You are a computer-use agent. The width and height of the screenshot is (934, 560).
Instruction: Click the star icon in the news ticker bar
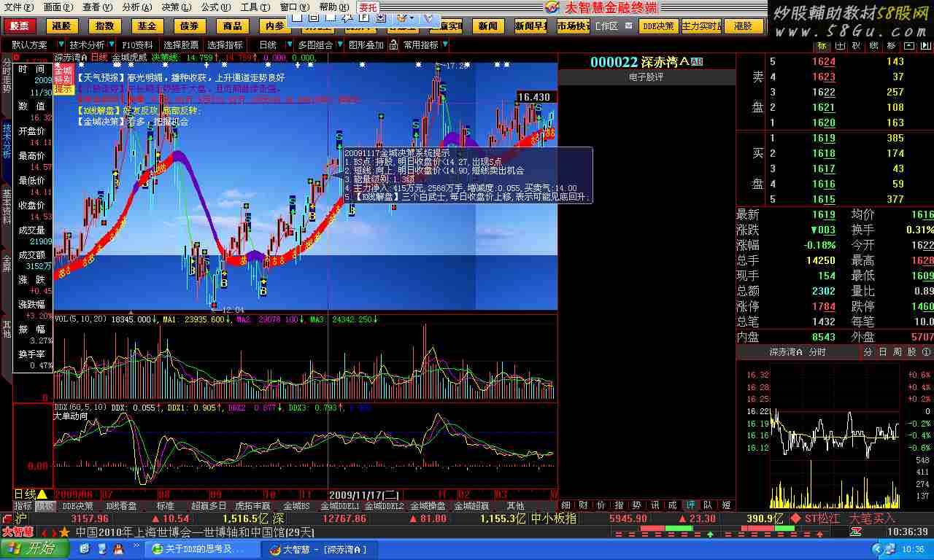[x=65, y=532]
